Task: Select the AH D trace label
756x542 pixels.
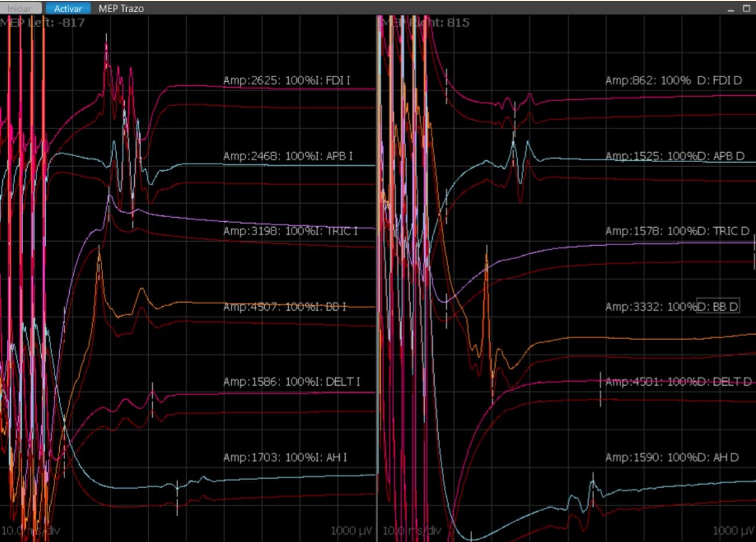Action: pyautogui.click(x=672, y=457)
